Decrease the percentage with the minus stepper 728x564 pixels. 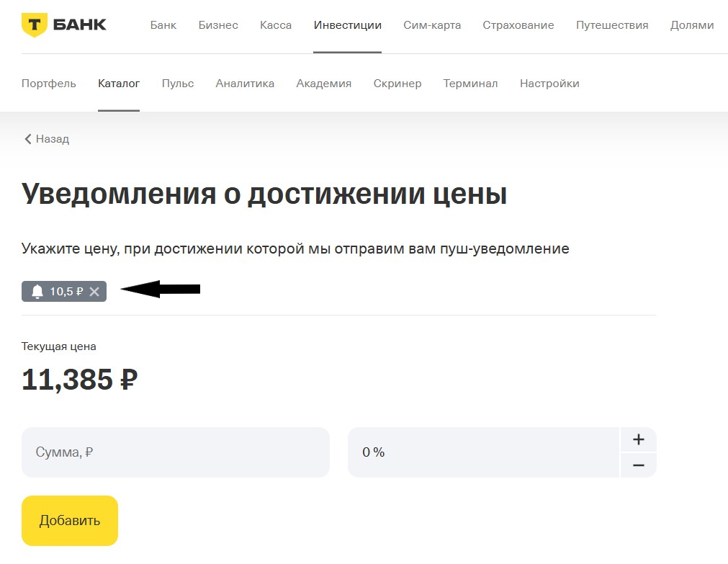coord(638,465)
